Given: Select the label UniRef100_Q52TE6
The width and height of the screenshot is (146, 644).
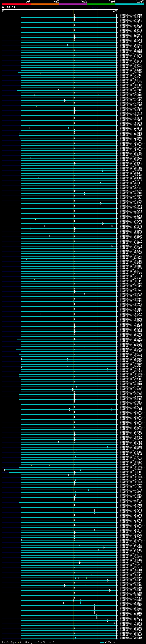Looking at the screenshot, I should click(x=131, y=342).
